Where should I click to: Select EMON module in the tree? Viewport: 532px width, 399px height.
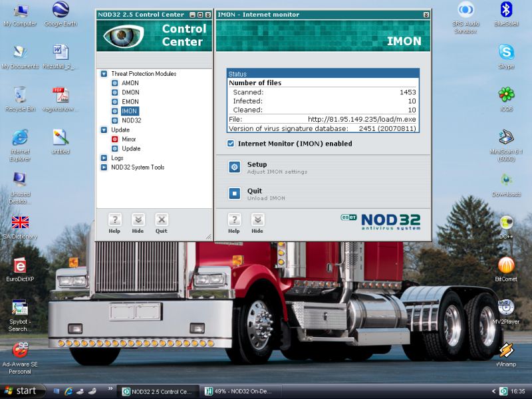click(x=130, y=102)
